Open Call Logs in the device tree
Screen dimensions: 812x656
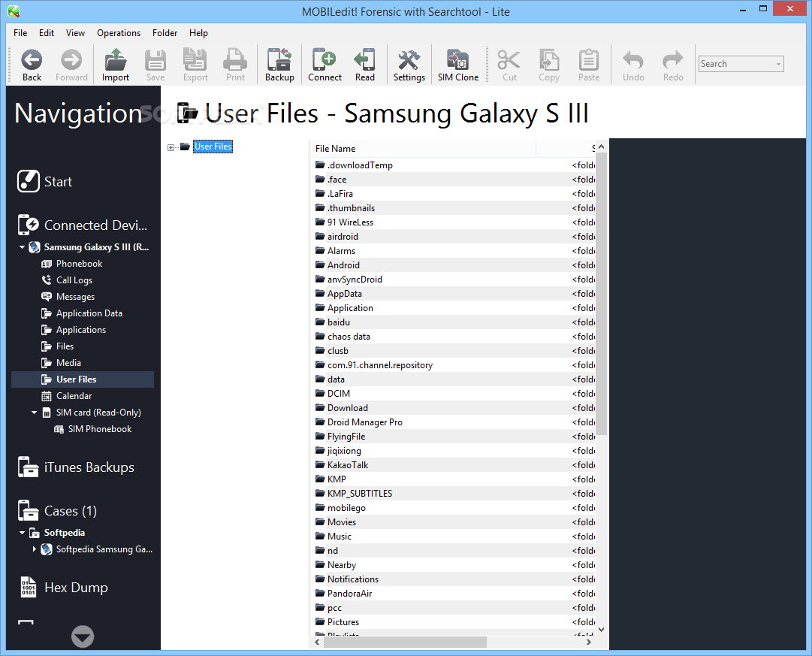[x=74, y=280]
